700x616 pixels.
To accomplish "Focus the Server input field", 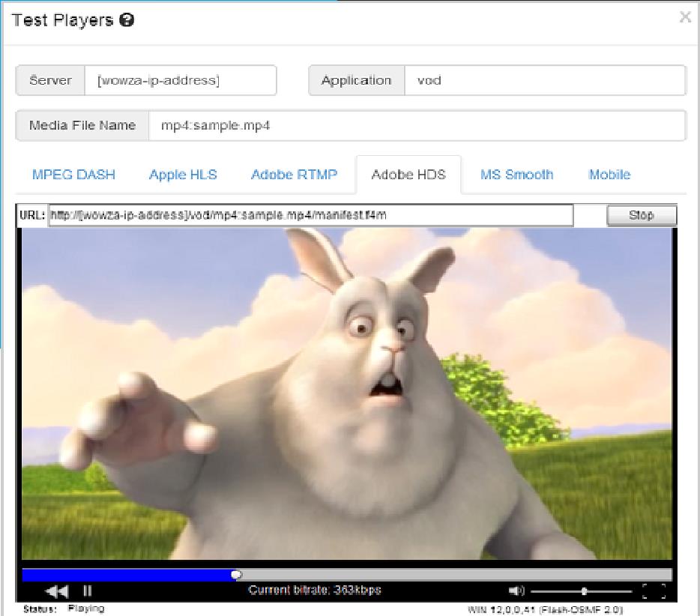I will [181, 80].
